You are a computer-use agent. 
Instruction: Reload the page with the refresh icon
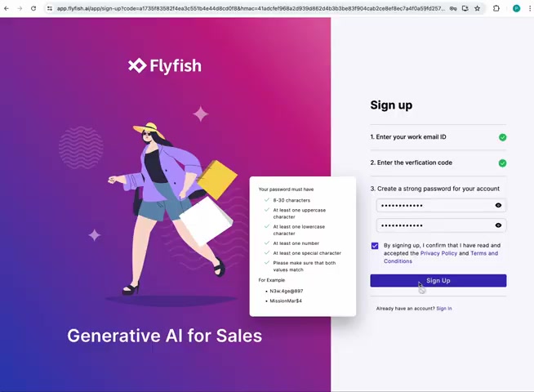pyautogui.click(x=33, y=8)
